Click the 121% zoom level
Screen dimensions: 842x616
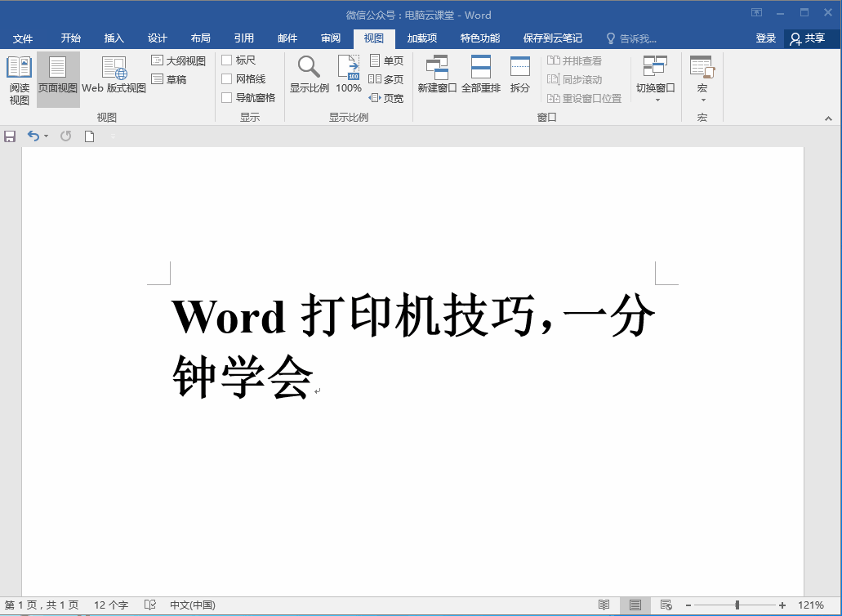coord(811,605)
